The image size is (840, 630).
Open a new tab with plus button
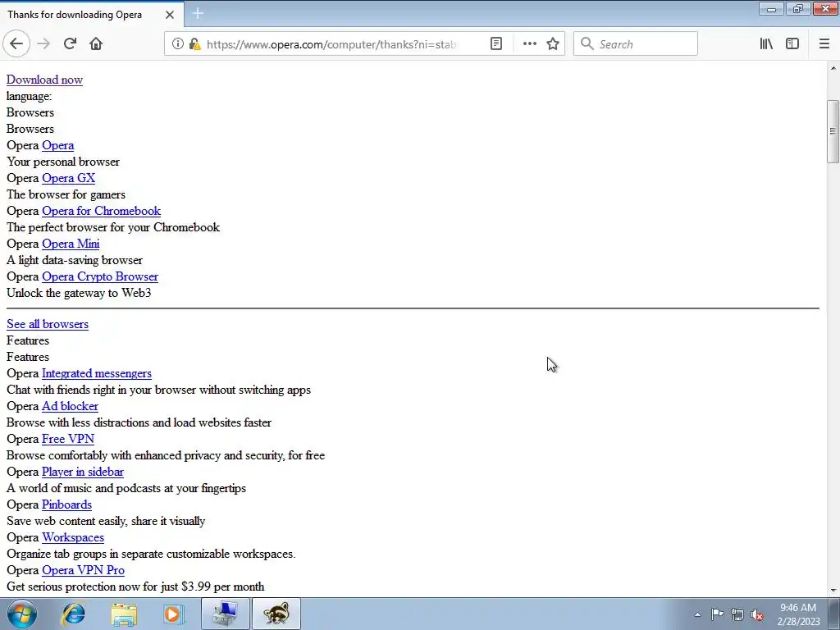[x=198, y=13]
